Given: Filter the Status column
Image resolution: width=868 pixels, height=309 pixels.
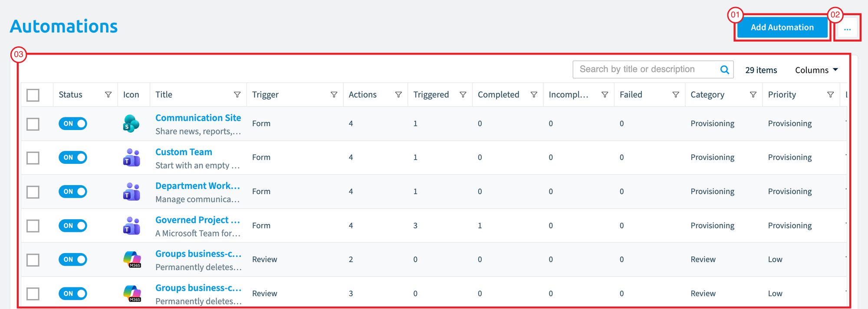Looking at the screenshot, I should [x=108, y=94].
